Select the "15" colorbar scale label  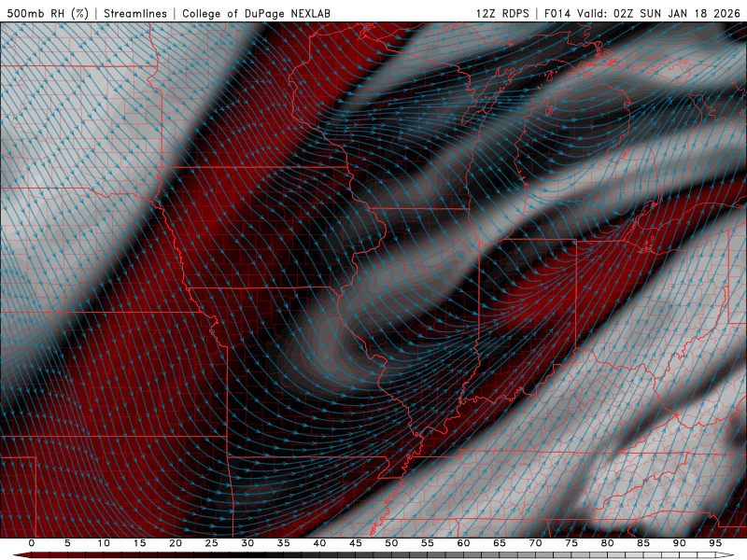point(139,543)
